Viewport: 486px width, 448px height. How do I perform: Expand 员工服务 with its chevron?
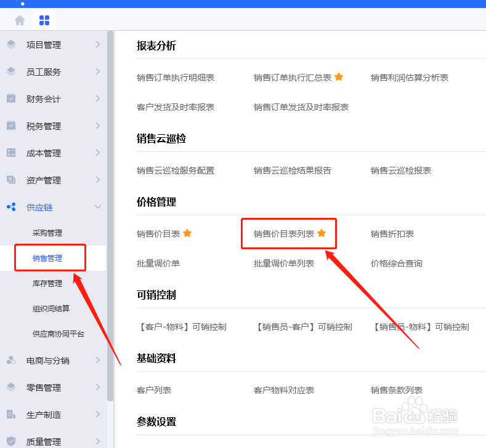click(x=98, y=71)
